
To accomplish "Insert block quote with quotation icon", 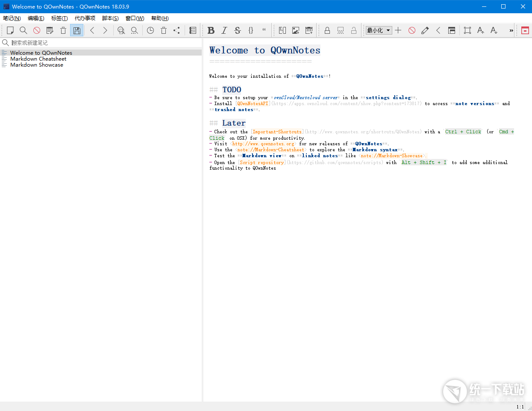I will pyautogui.click(x=264, y=30).
